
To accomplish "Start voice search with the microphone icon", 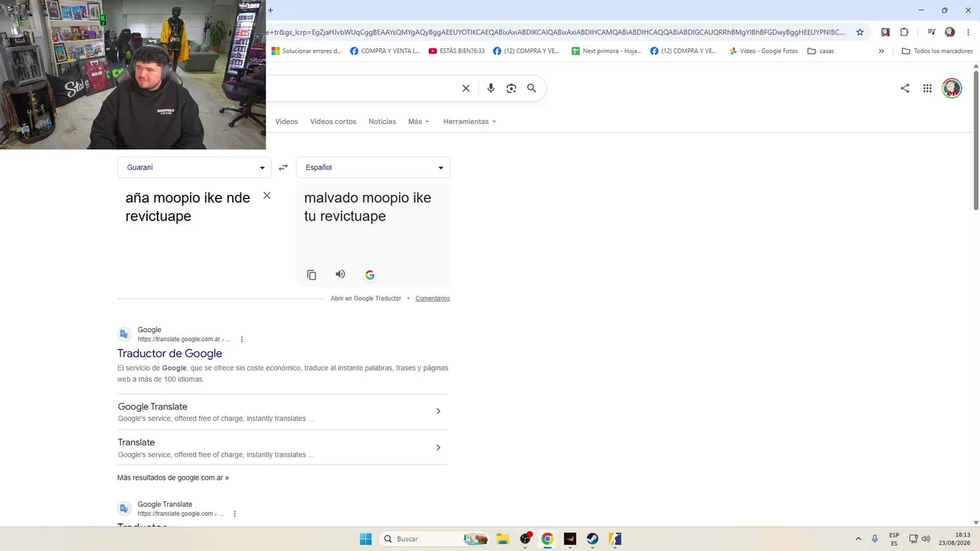I will pos(491,88).
